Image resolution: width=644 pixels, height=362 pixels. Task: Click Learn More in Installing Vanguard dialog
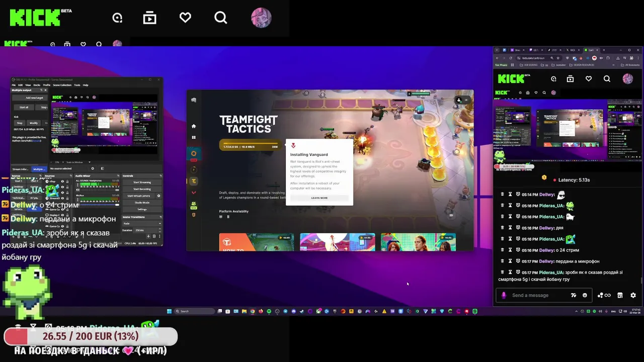tap(319, 198)
